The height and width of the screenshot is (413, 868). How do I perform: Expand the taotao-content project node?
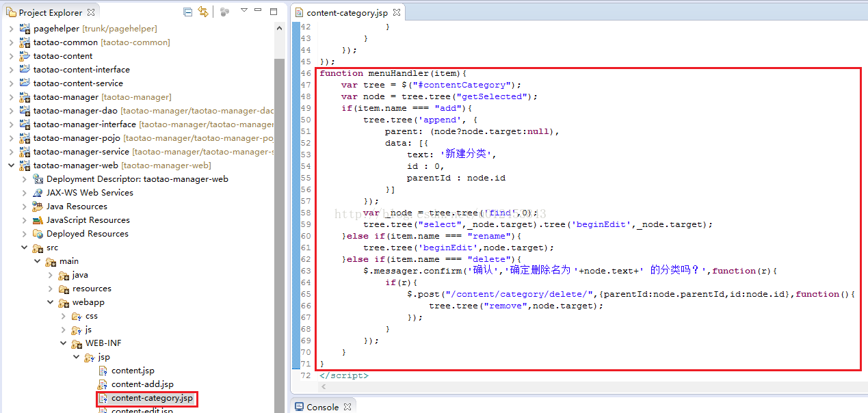[11, 56]
